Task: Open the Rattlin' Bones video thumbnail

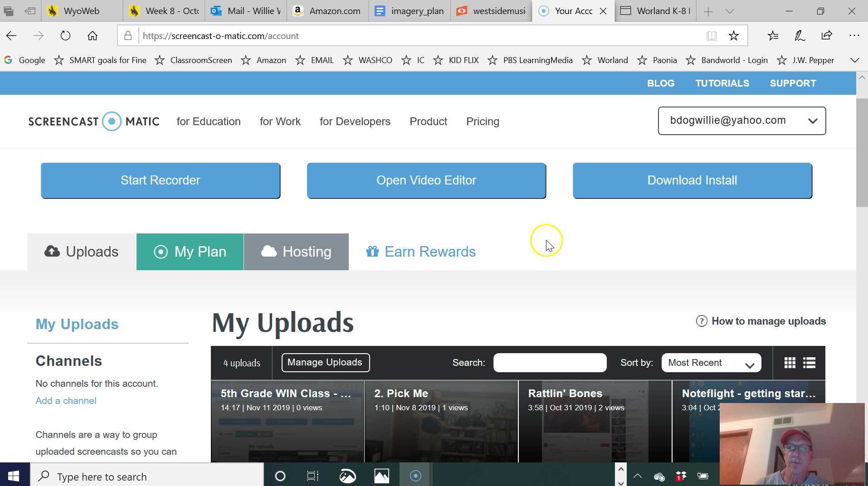Action: [595, 422]
